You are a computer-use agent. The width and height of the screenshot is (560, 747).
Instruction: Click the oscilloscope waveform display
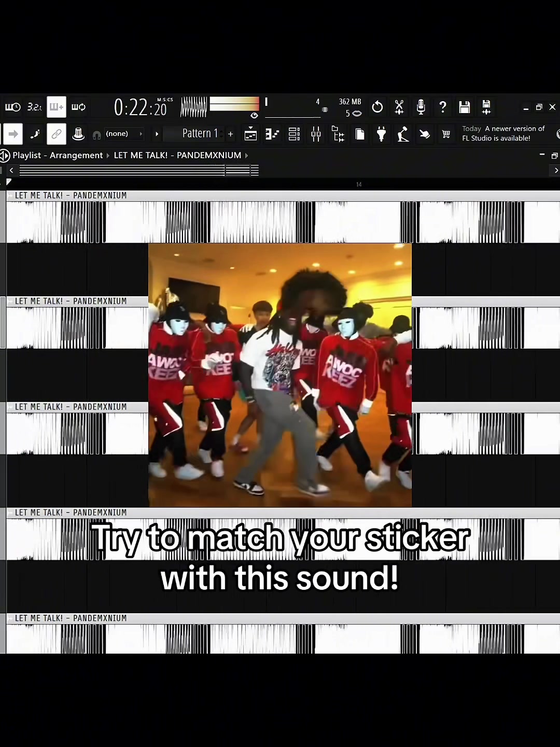point(193,107)
